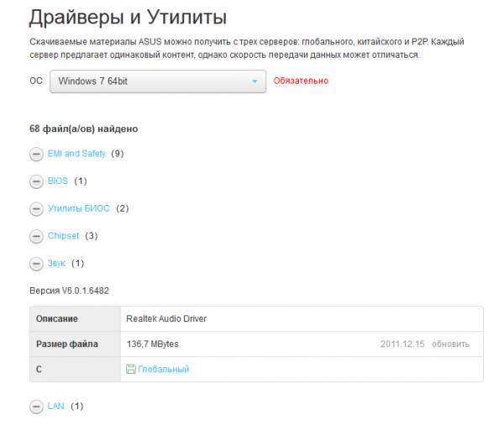This screenshot has width=504, height=425.
Task: Click the Описание table header cell
Action: (76, 319)
